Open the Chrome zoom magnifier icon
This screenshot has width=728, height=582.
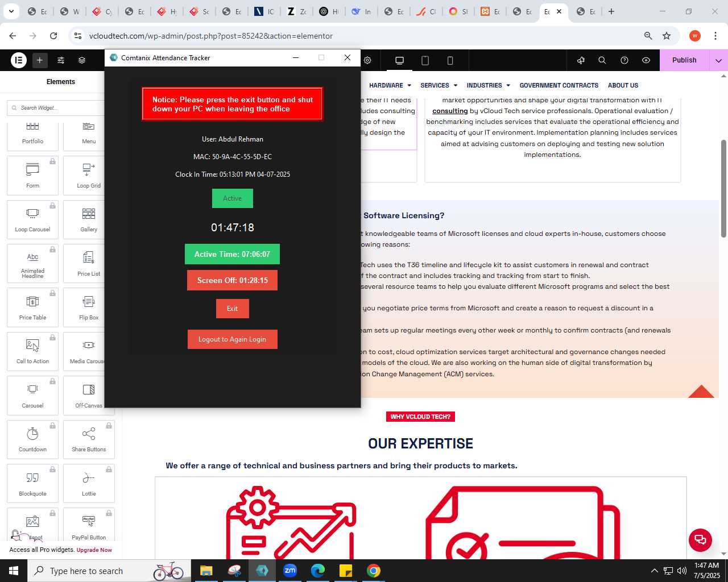pos(648,36)
